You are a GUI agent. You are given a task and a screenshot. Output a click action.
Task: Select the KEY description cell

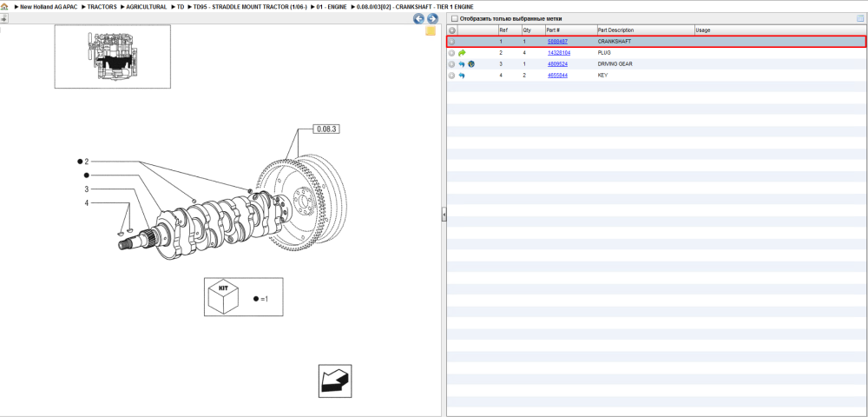click(x=602, y=76)
